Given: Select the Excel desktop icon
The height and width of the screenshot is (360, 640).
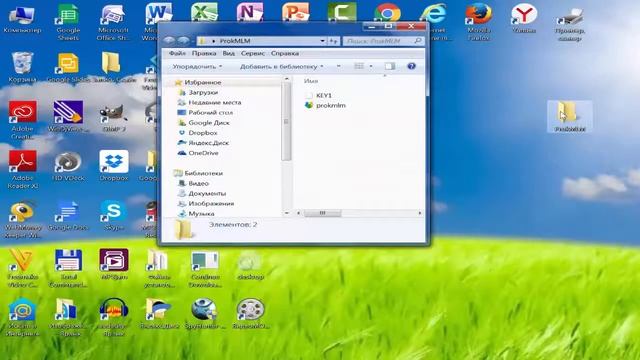Looking at the screenshot, I should pos(204,12).
